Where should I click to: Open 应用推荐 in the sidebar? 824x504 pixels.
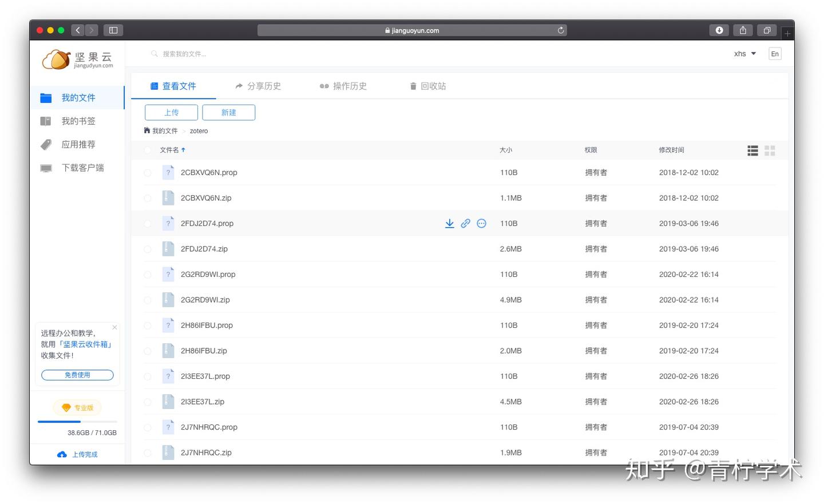(x=78, y=144)
